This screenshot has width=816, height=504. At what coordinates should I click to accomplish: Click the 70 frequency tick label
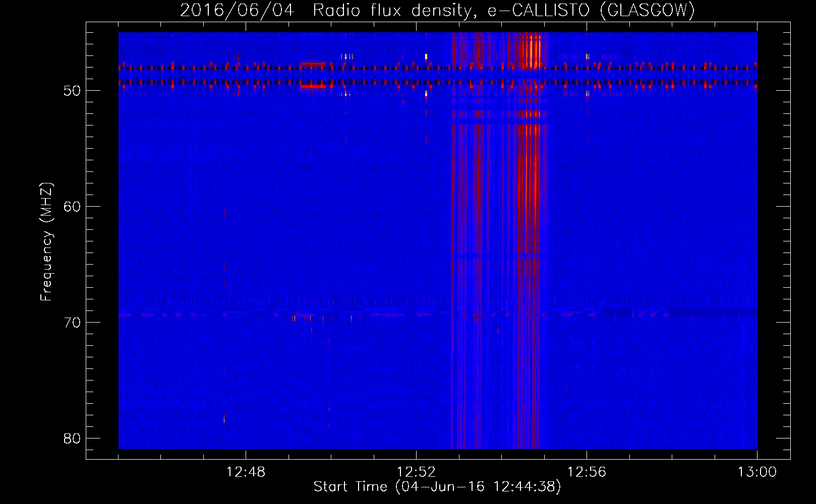72,323
